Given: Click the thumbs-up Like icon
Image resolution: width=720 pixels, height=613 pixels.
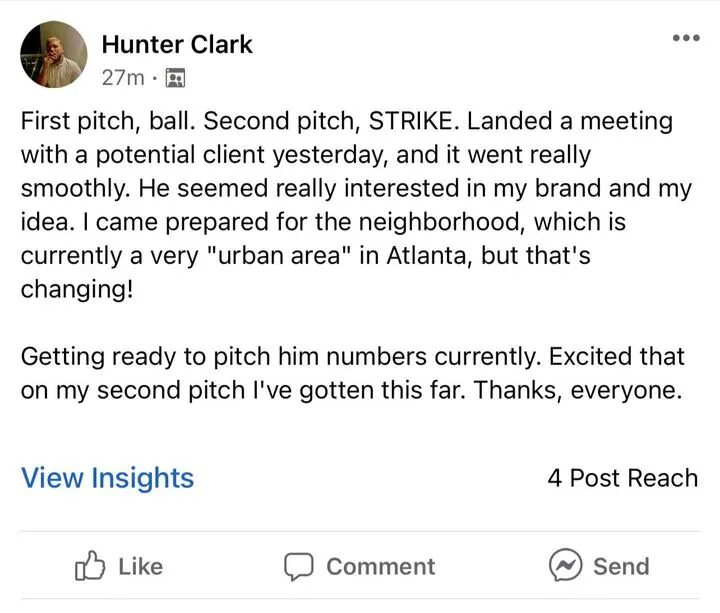Looking at the screenshot, I should 90,566.
